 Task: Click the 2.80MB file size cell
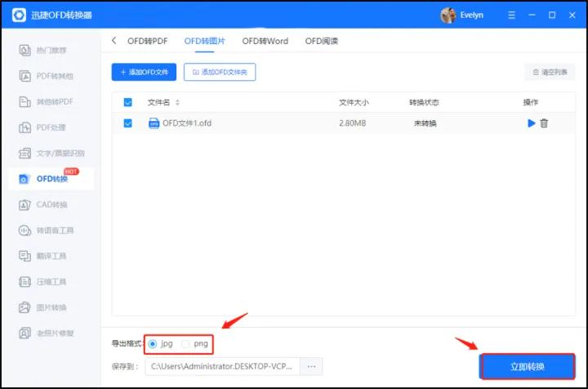353,123
